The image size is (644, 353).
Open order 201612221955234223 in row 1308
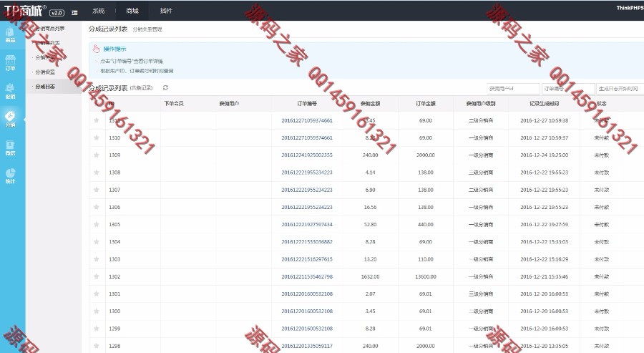click(x=307, y=172)
